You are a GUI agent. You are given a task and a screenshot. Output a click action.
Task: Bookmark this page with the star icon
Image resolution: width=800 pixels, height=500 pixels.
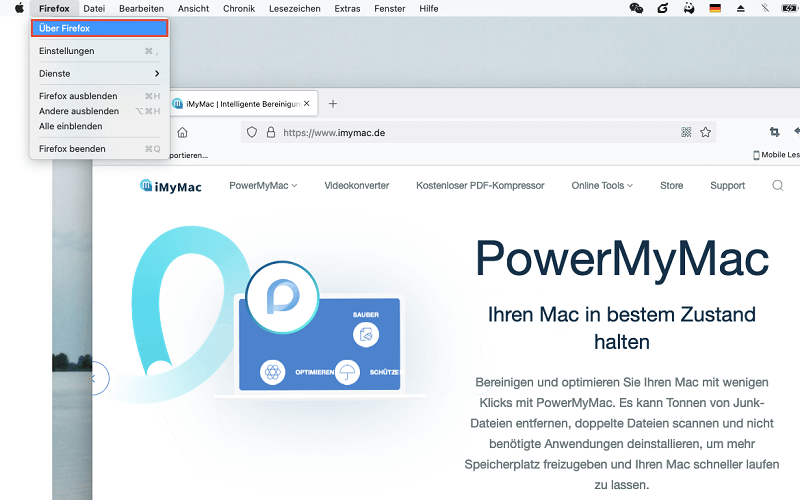pos(705,133)
